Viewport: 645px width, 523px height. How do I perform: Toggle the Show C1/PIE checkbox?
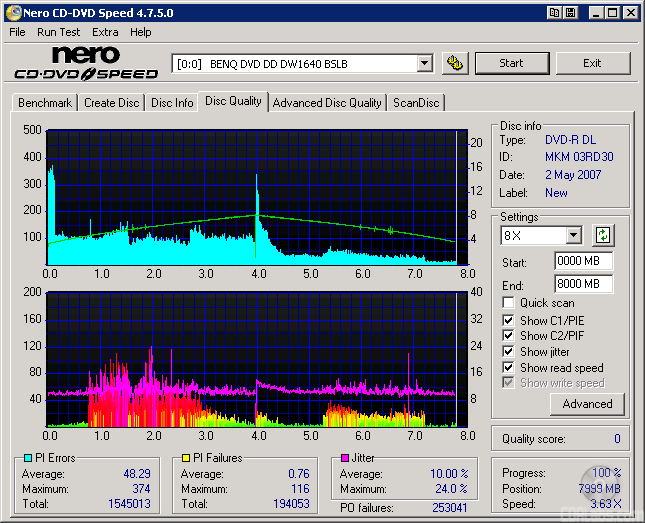[x=509, y=320]
